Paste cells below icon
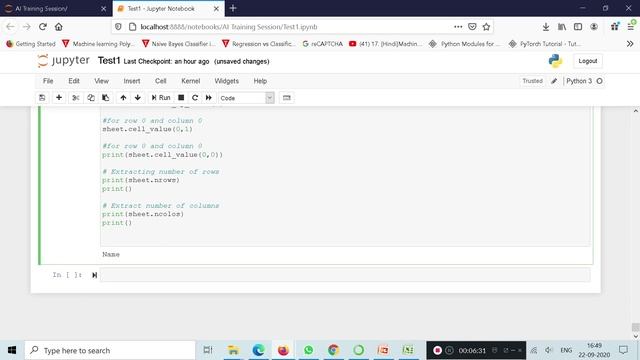 pos(106,98)
